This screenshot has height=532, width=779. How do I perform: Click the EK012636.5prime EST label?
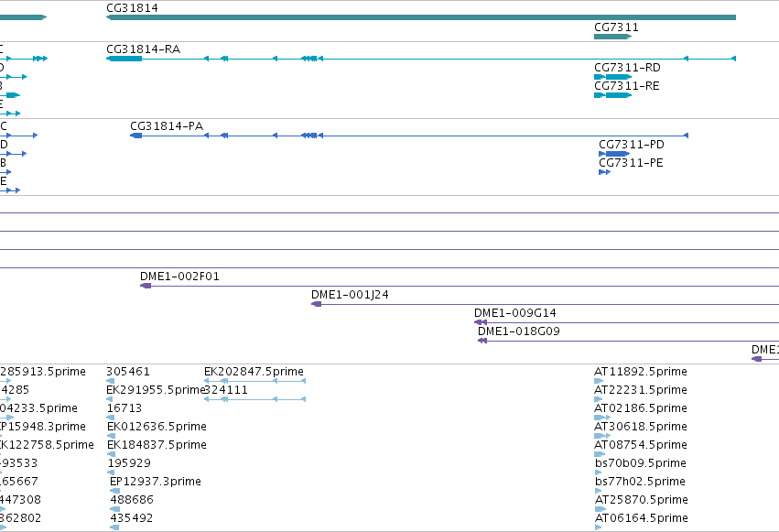coord(157,427)
